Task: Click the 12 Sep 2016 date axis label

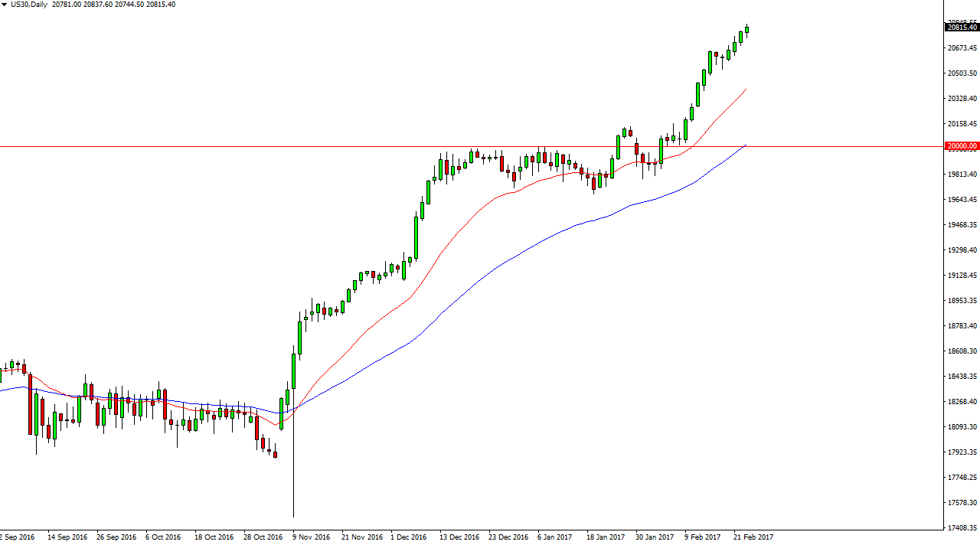Action: pos(15,537)
